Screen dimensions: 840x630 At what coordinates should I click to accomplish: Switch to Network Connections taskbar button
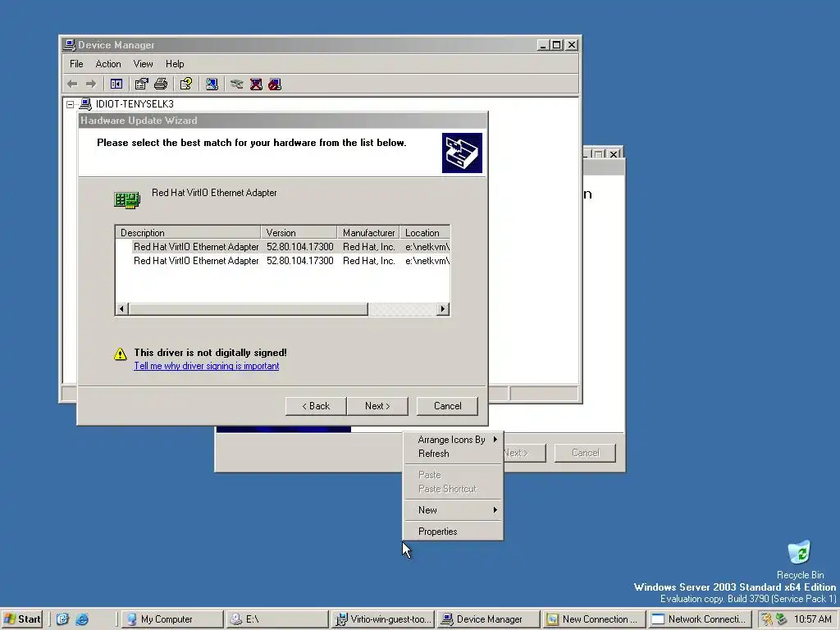[x=699, y=619]
